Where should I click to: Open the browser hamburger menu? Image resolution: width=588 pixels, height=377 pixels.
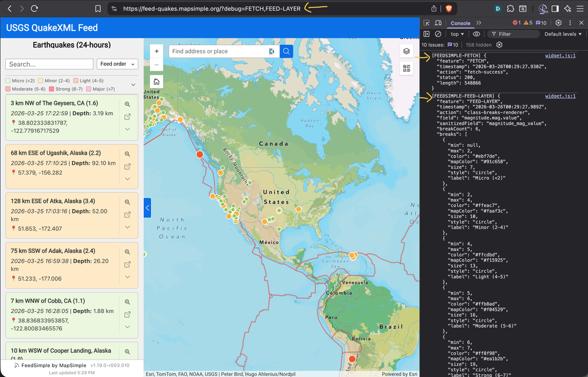coord(580,9)
